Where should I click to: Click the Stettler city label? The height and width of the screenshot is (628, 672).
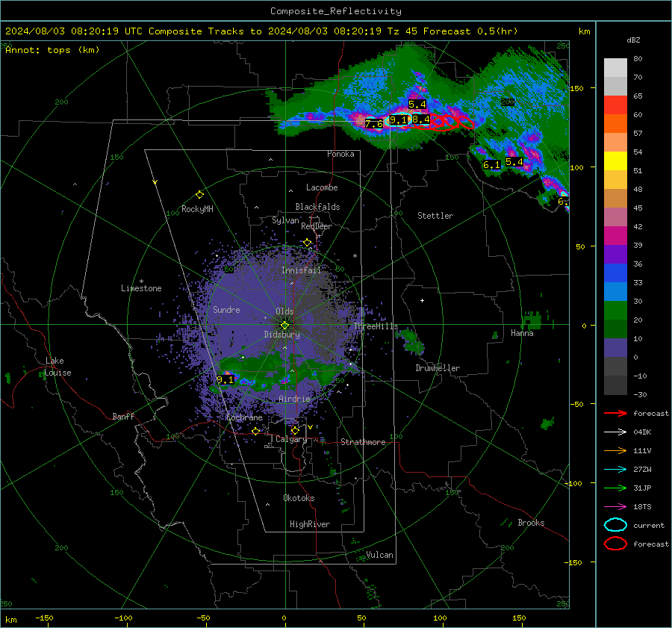[435, 216]
